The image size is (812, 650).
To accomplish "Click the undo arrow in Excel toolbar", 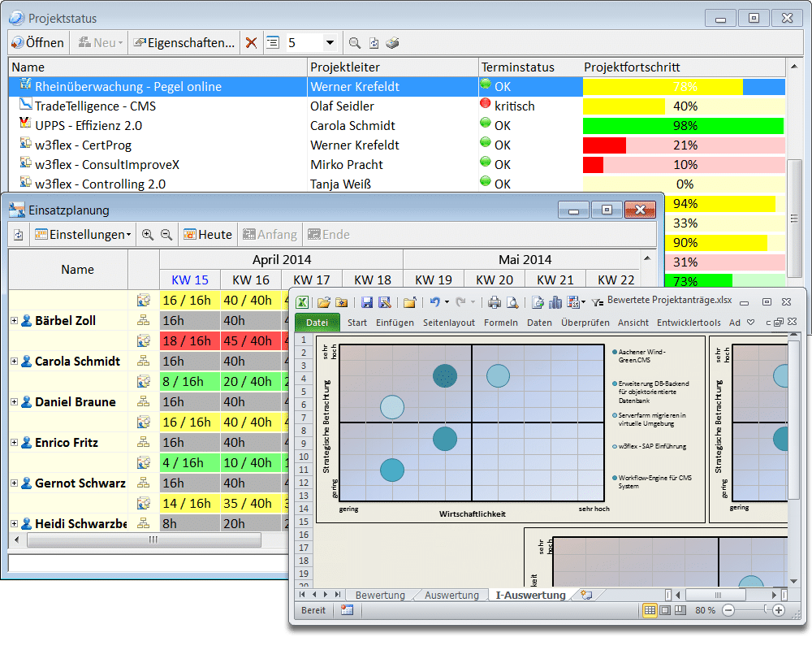I will tap(434, 302).
